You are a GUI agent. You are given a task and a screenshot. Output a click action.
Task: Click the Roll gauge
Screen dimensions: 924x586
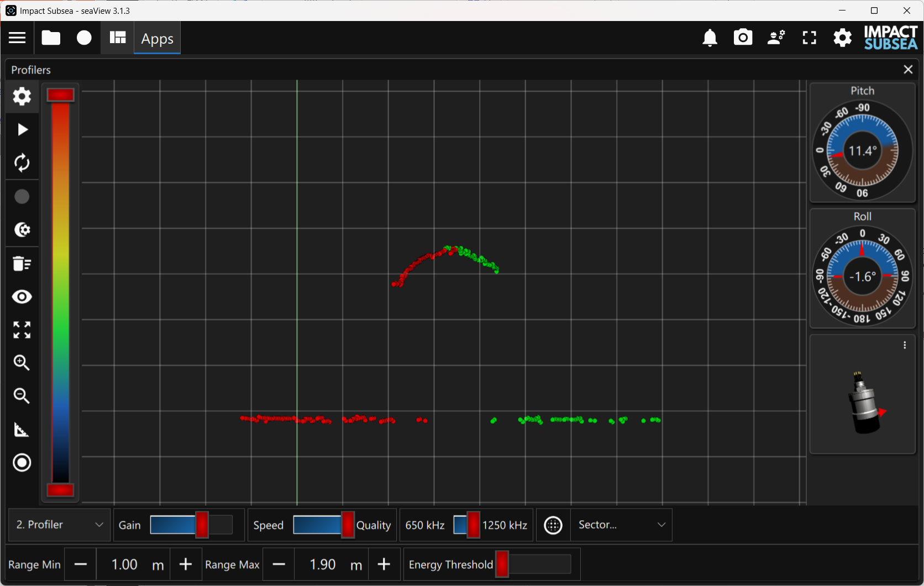point(862,276)
